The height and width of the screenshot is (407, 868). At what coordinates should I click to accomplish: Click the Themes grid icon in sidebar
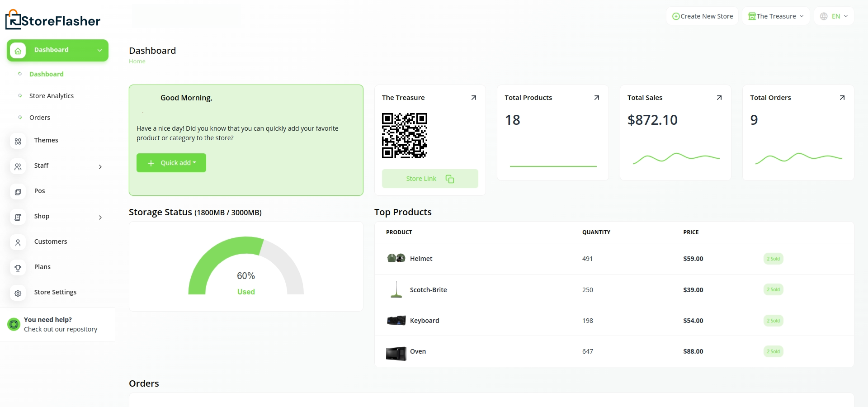coord(18,142)
